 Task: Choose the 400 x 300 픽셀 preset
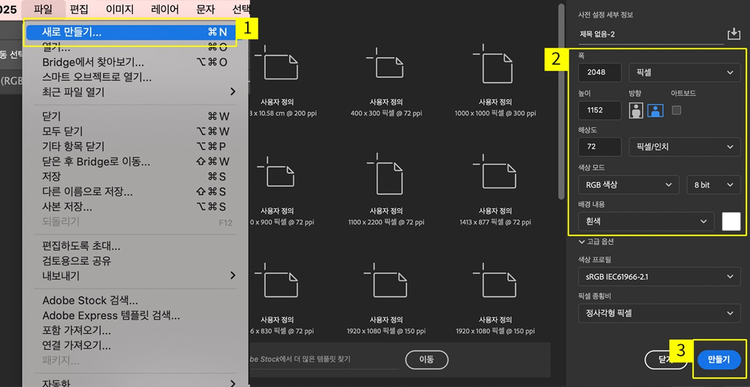[386, 82]
